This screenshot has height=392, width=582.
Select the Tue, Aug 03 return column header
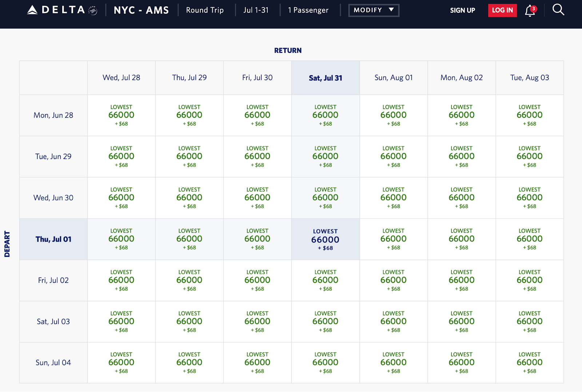529,77
